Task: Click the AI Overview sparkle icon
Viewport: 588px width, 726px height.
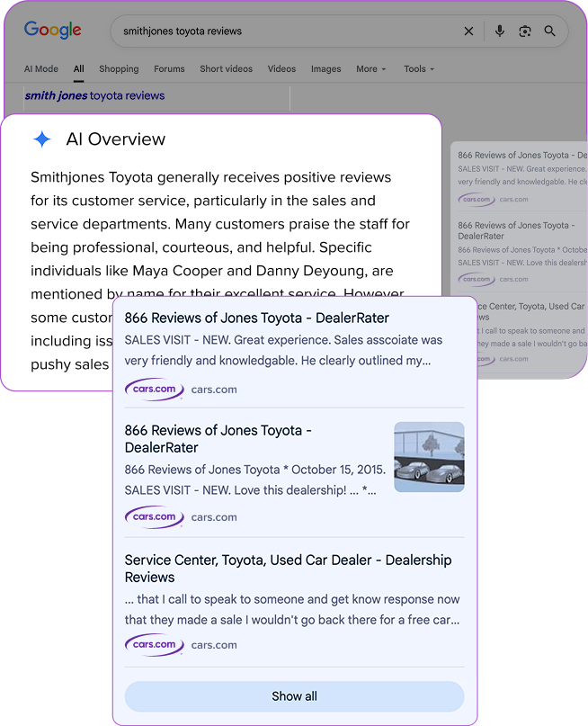Action: (42, 139)
